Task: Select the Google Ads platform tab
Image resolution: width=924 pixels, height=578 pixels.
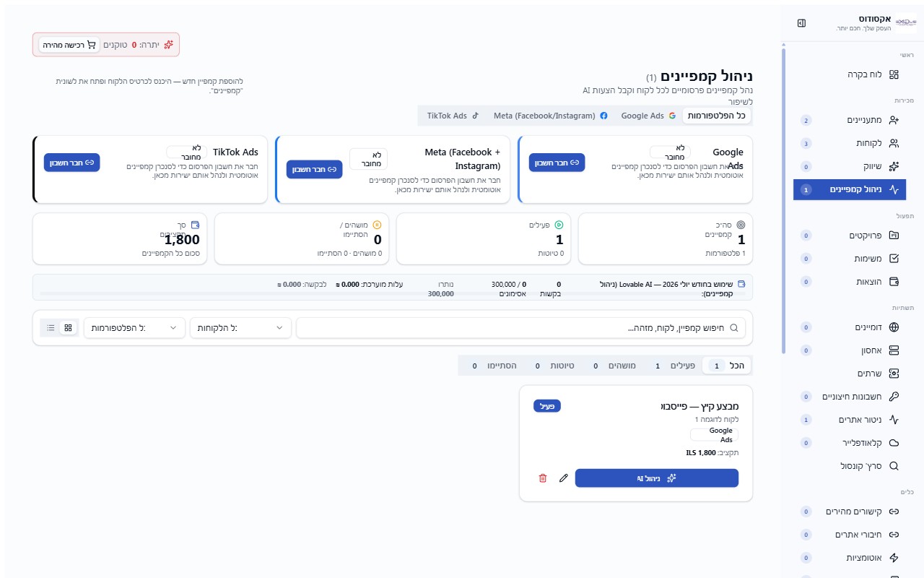Action: tap(648, 116)
